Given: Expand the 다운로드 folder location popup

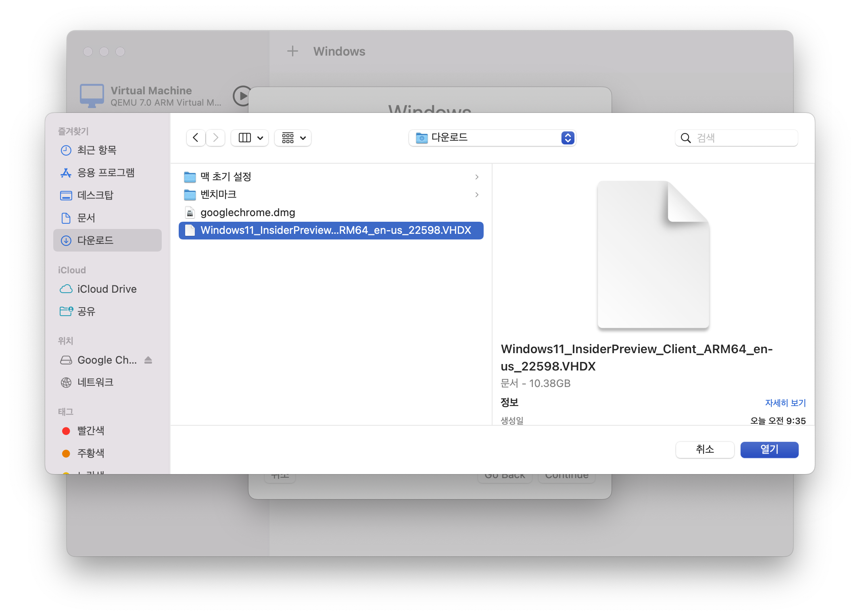Looking at the screenshot, I should (x=492, y=138).
